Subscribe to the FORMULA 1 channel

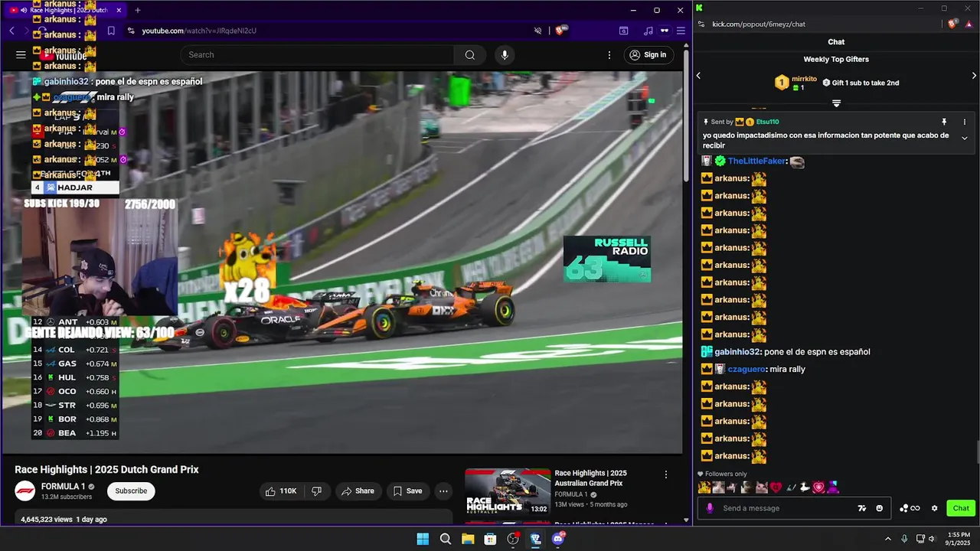pyautogui.click(x=131, y=491)
